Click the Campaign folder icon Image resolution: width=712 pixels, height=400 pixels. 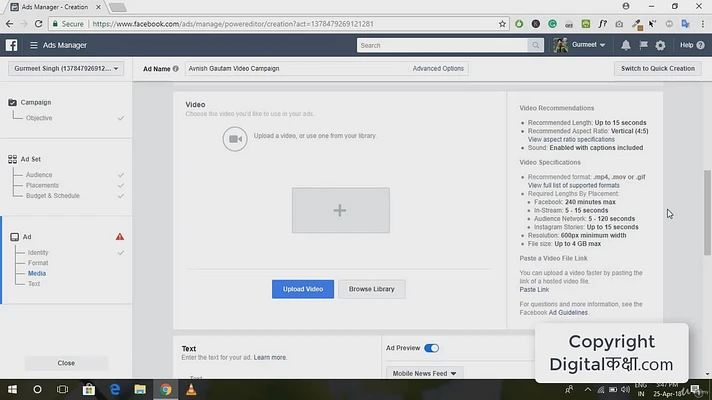coord(12,102)
